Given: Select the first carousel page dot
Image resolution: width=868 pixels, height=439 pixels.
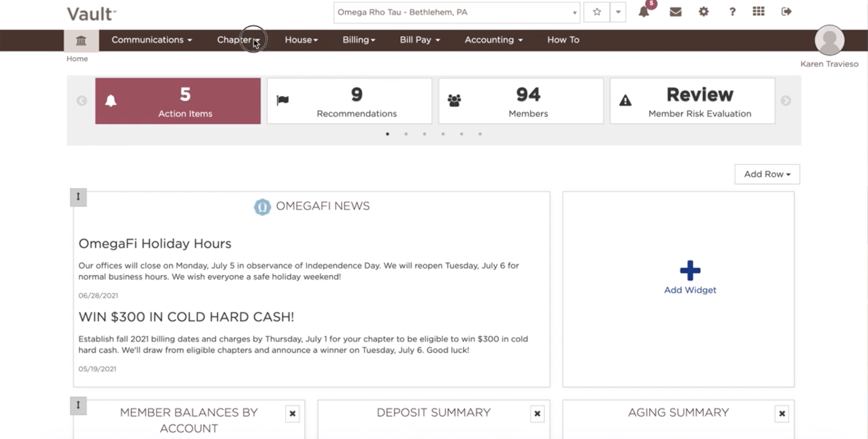Looking at the screenshot, I should pyautogui.click(x=388, y=134).
